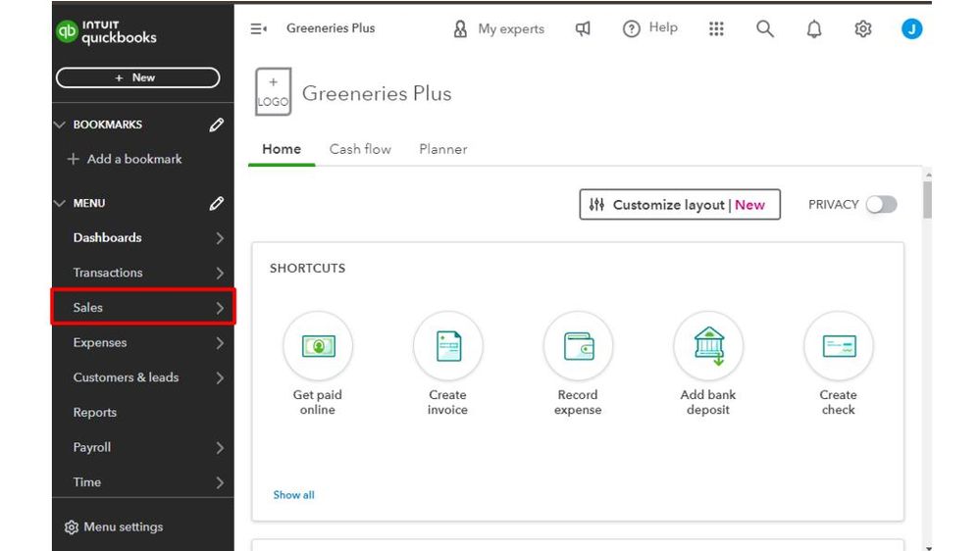This screenshot has width=980, height=551.
Task: Expand the Customers & leads submenu arrow
Action: pos(220,377)
